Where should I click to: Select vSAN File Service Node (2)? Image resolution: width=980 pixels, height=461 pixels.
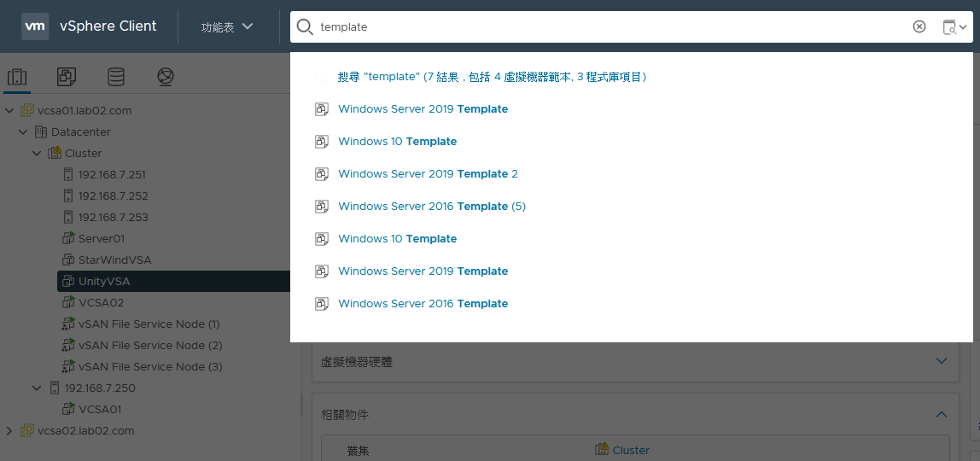(x=150, y=345)
